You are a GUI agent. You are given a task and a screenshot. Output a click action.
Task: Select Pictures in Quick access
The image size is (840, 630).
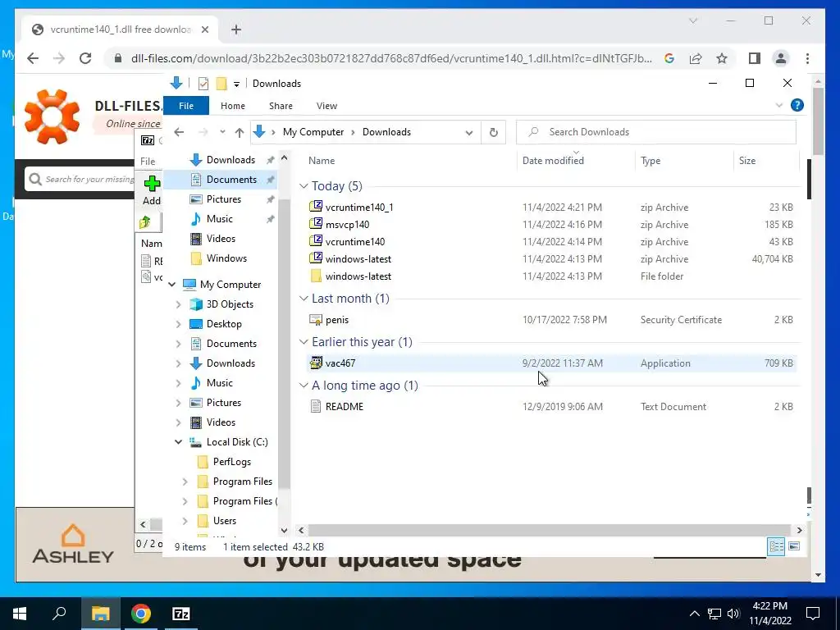pyautogui.click(x=224, y=199)
